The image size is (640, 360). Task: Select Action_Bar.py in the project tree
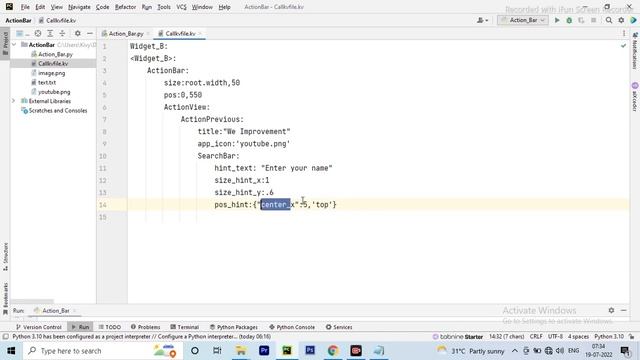[56, 54]
